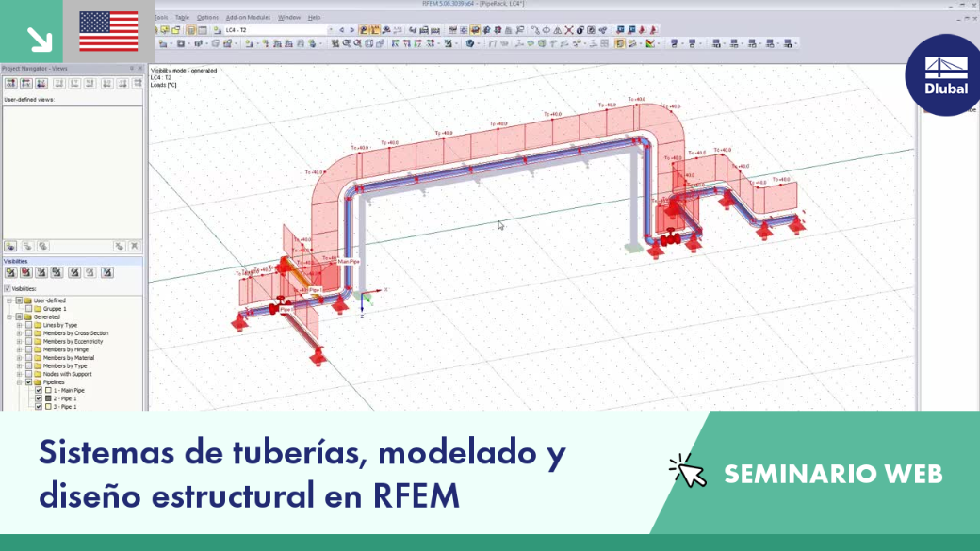Click the Dlubal logo badge

tap(944, 75)
